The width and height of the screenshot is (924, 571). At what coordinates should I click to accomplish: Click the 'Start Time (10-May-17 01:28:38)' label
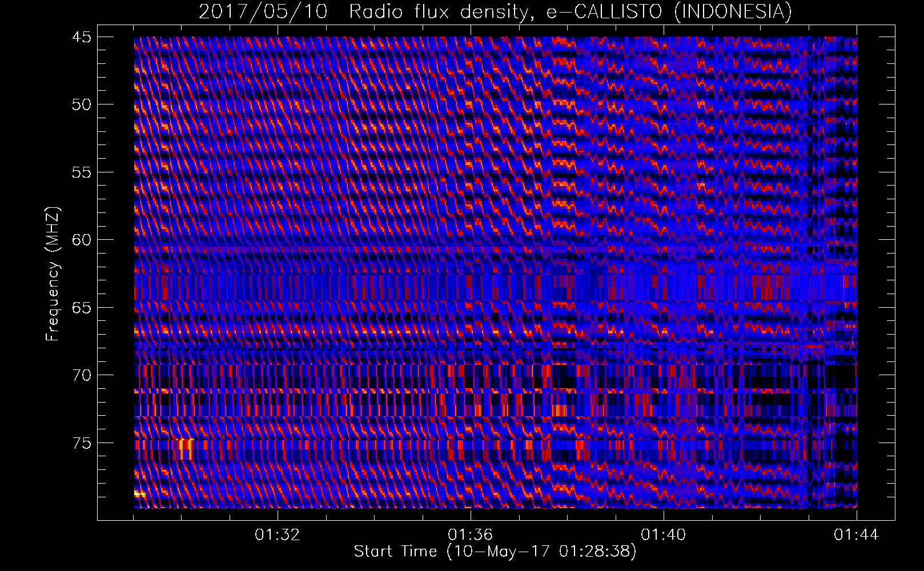click(495, 552)
